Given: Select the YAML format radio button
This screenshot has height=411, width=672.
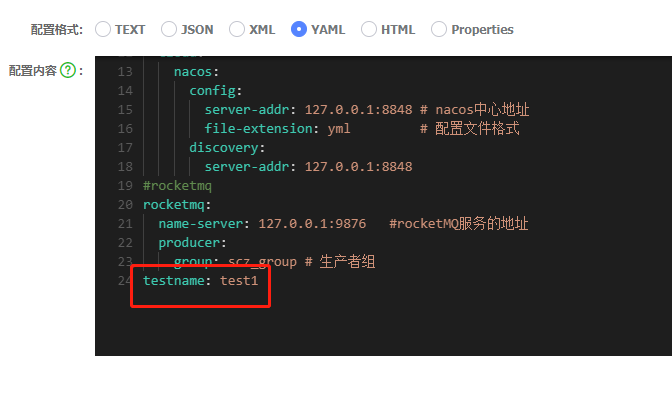Looking at the screenshot, I should tap(299, 30).
